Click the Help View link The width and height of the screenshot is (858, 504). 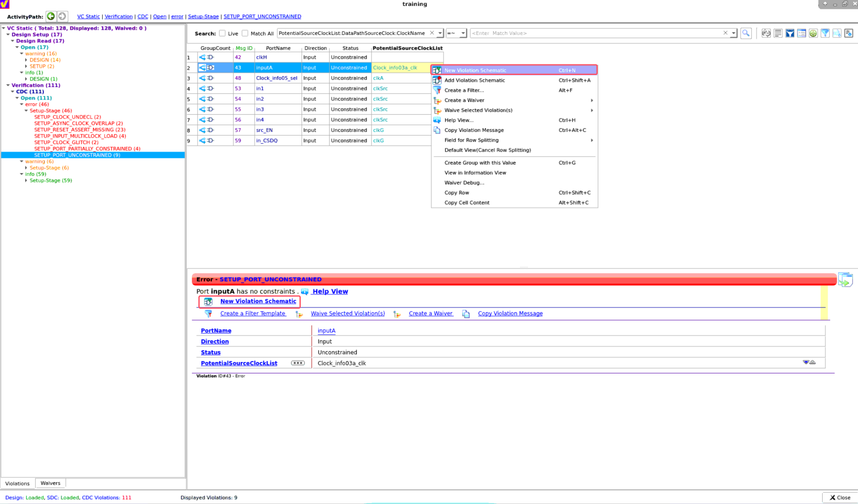click(330, 291)
